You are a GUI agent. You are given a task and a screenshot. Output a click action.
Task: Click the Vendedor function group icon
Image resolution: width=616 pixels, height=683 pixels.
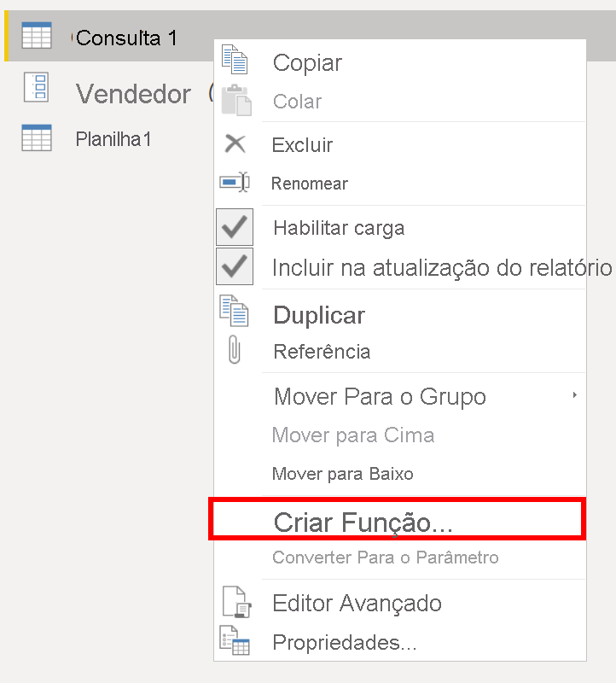point(37,89)
